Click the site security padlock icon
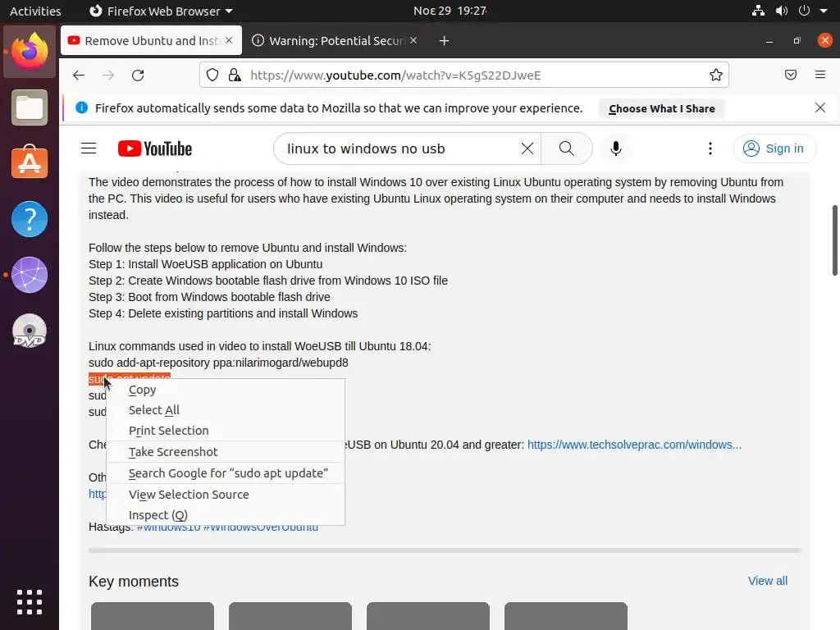 pyautogui.click(x=235, y=75)
